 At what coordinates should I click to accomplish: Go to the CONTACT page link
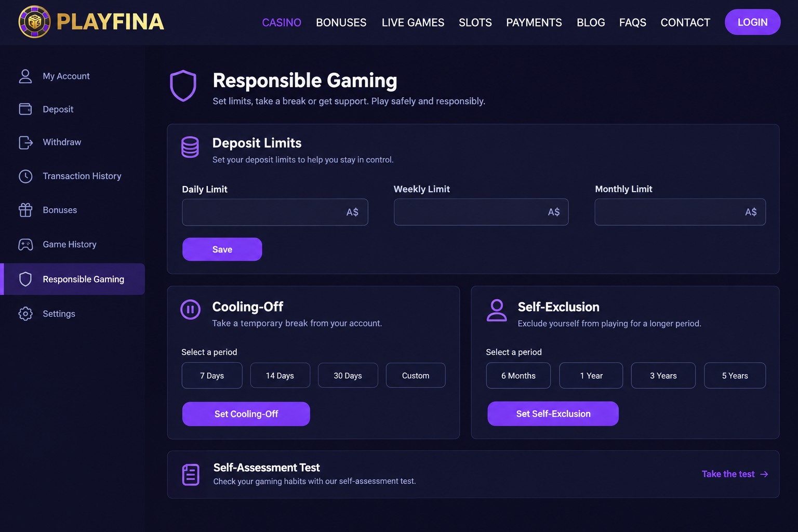pos(685,22)
